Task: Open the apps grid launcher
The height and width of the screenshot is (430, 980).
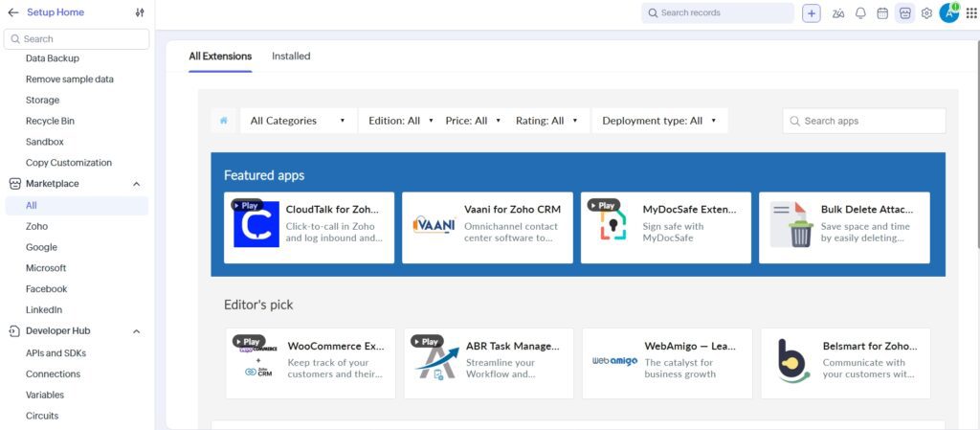Action: coord(970,13)
